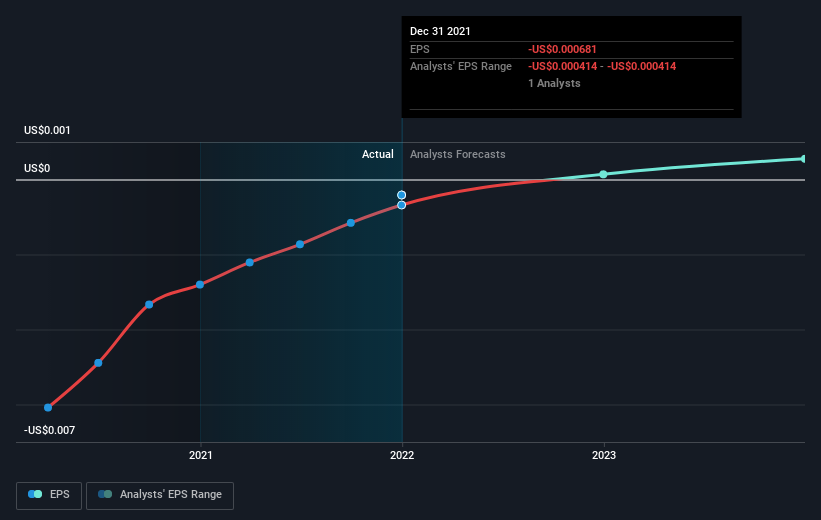Toggle the EPS legend button

[x=49, y=495]
